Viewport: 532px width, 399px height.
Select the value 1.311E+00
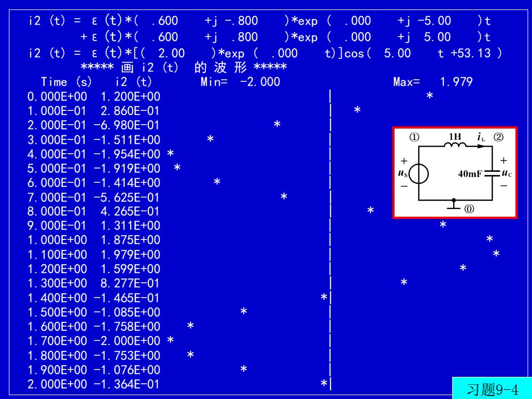click(x=131, y=226)
